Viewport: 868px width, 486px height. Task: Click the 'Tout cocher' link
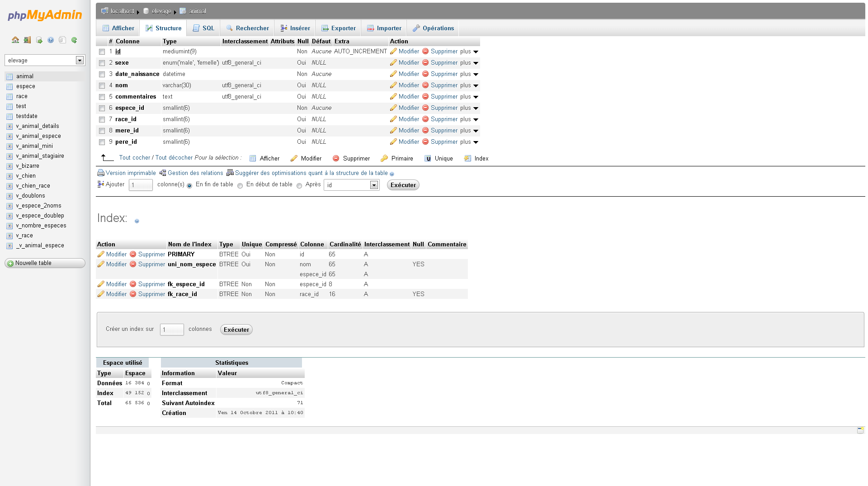click(134, 158)
